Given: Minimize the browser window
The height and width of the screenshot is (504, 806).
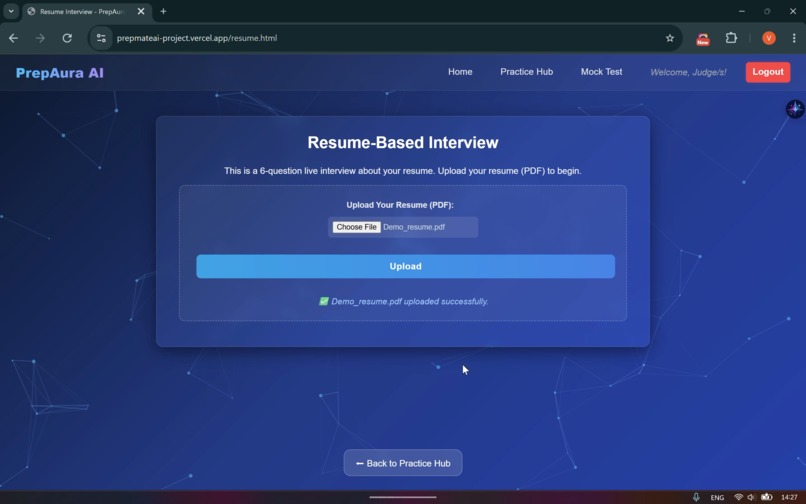Looking at the screenshot, I should pos(742,11).
